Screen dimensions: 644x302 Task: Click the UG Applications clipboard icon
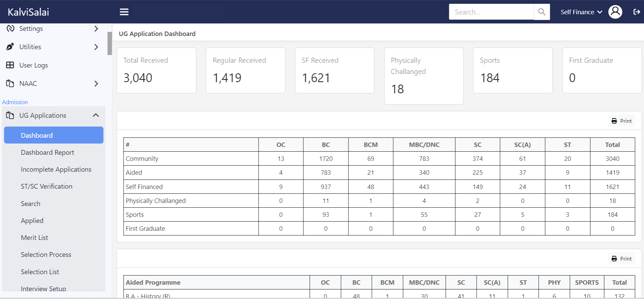pos(10,115)
